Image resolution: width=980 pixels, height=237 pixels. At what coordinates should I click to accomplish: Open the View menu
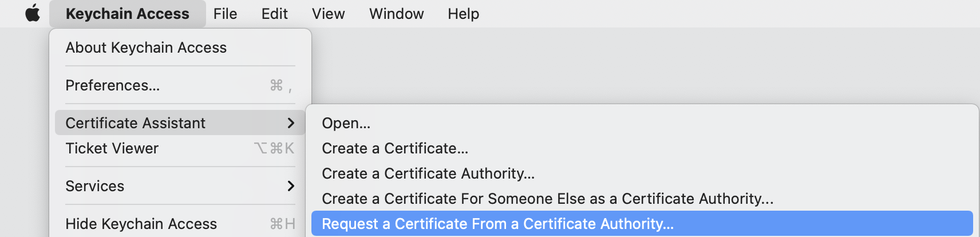click(328, 14)
